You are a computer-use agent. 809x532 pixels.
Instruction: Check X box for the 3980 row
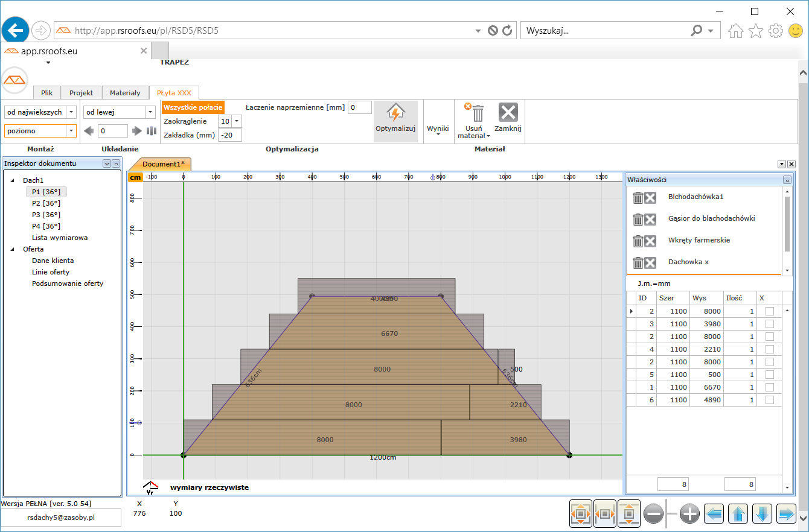pos(769,324)
